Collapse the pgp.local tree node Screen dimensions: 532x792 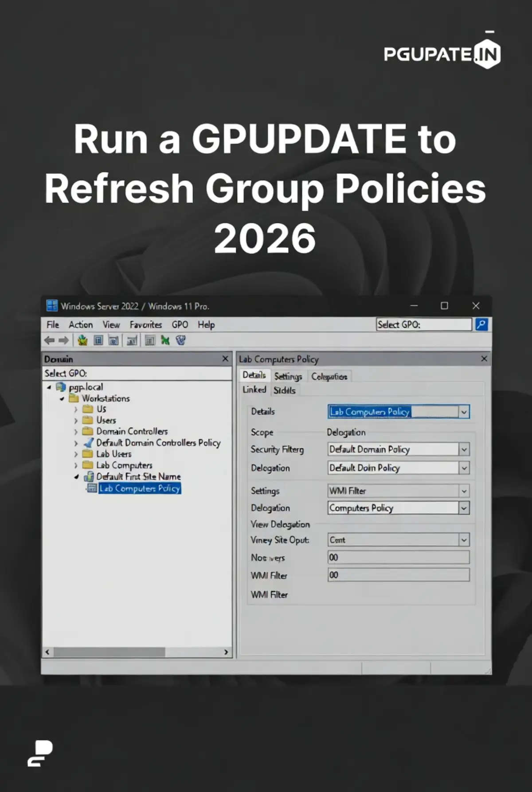click(49, 387)
